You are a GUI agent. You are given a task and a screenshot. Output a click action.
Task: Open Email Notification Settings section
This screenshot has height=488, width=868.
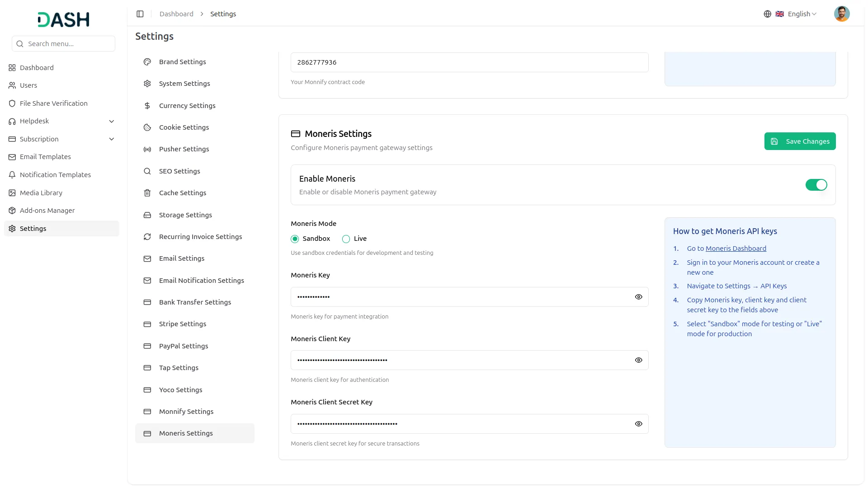[194, 281]
